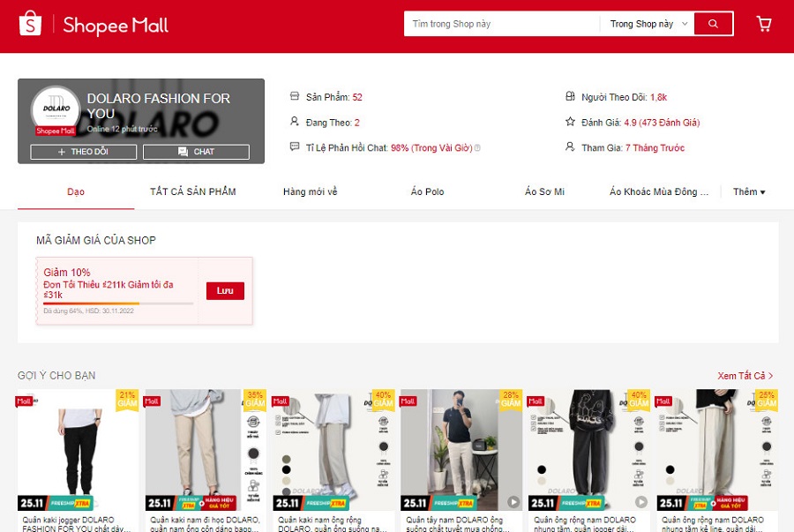The height and width of the screenshot is (532, 794).
Task: Click the voucher usage progress bar
Action: (117, 303)
